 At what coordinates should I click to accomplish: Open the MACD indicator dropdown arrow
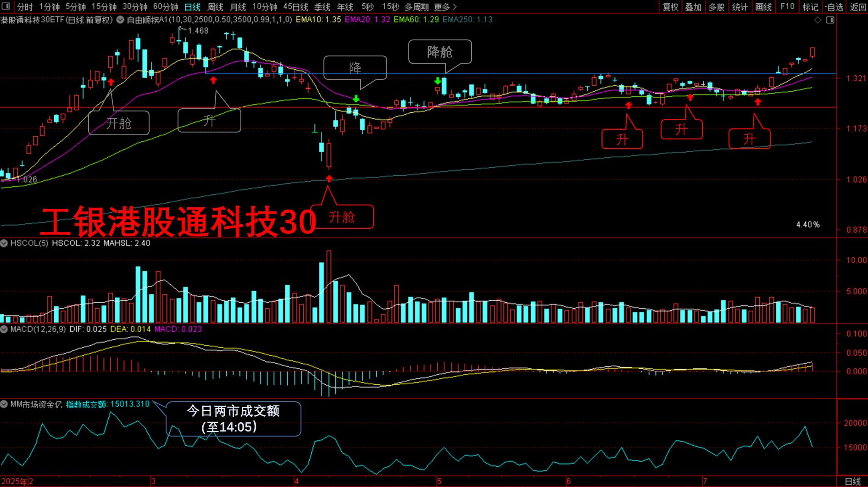click(4, 329)
